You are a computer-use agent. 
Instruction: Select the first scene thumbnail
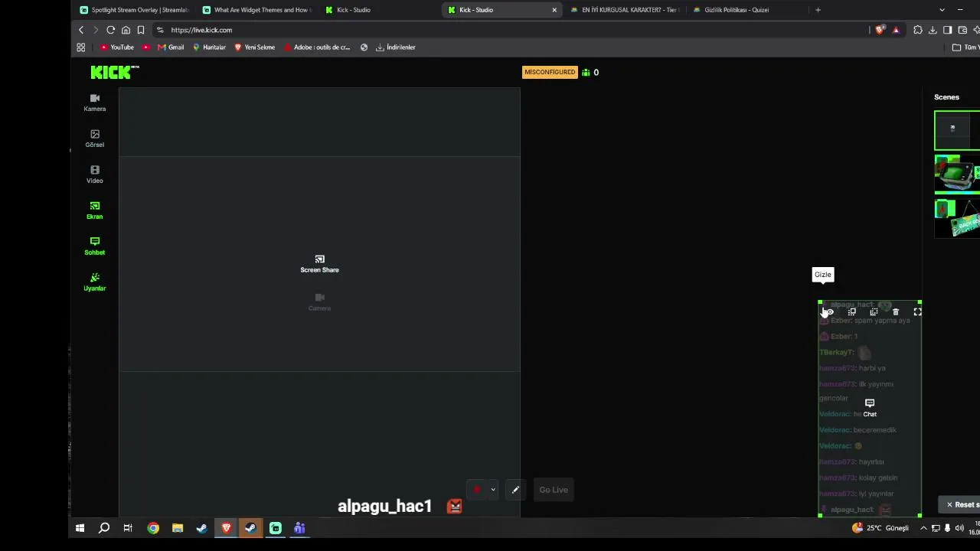(957, 130)
